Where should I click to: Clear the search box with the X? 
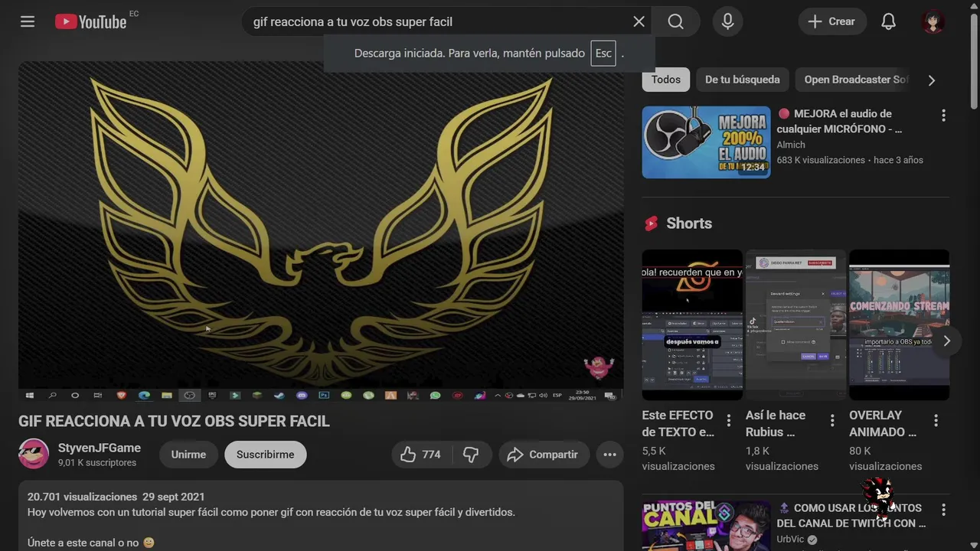pos(639,21)
